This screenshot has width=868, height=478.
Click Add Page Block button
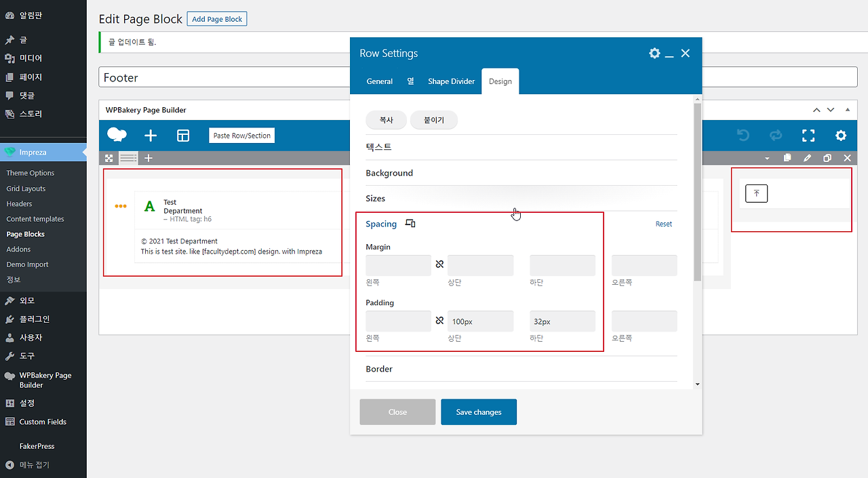(x=217, y=19)
